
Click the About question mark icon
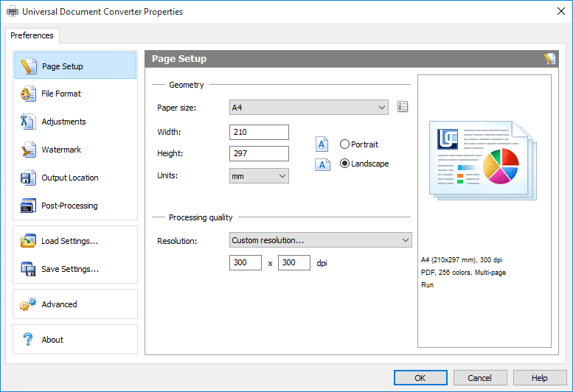[x=29, y=340]
